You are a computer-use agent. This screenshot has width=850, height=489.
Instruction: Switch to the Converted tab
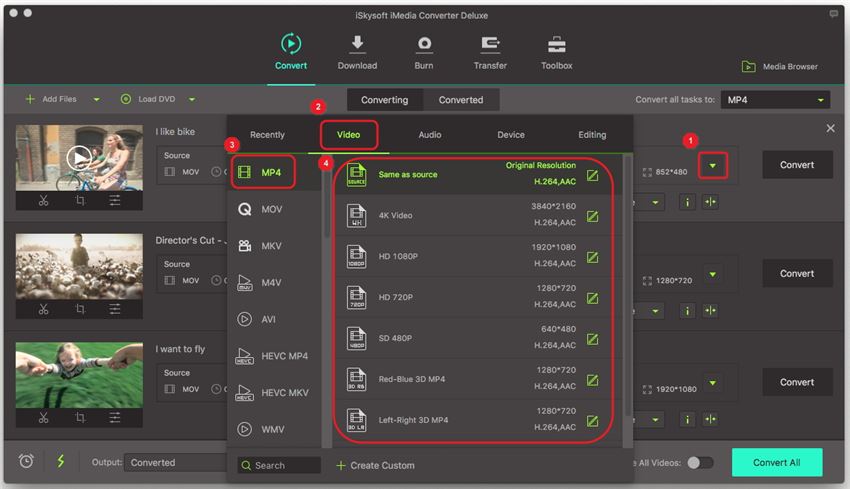tap(461, 100)
